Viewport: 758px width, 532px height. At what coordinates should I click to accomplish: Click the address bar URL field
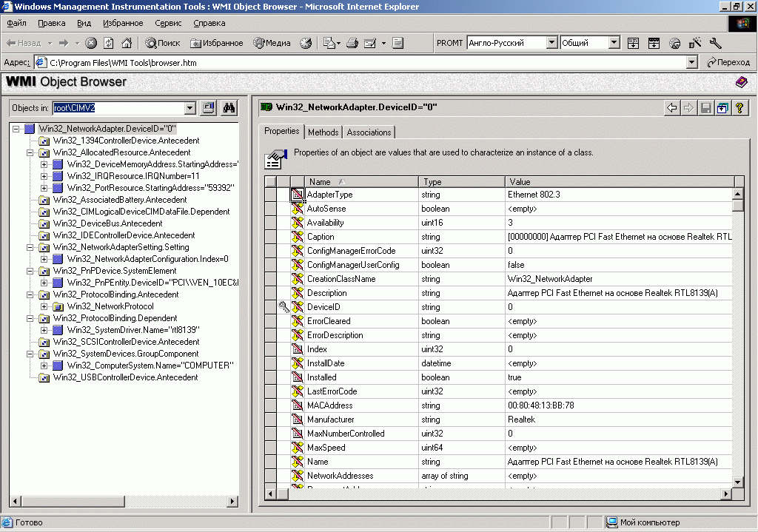tap(360, 62)
